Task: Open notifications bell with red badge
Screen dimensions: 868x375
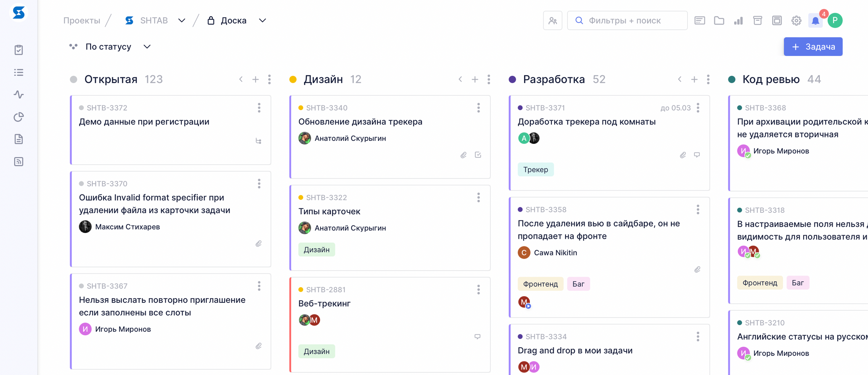Action: tap(815, 21)
